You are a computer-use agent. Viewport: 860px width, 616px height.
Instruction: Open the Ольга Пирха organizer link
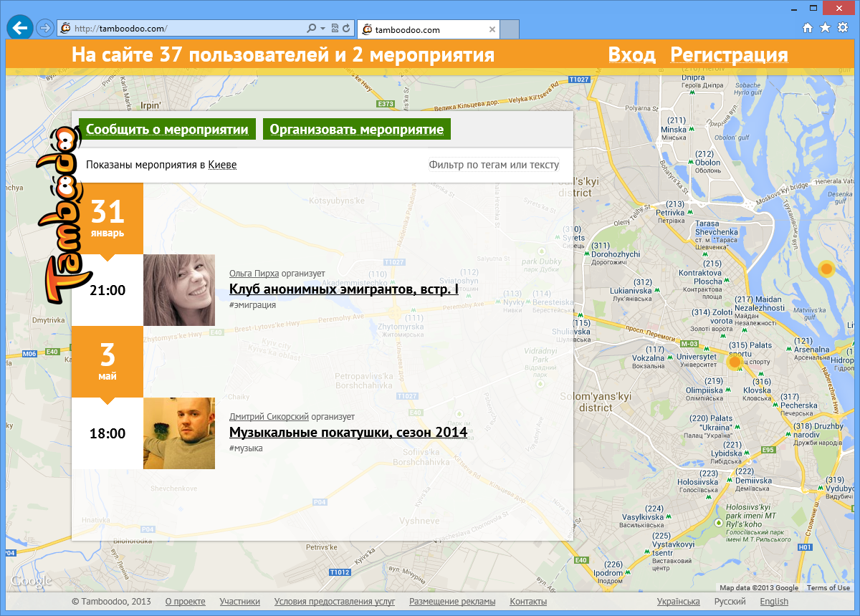(x=254, y=274)
